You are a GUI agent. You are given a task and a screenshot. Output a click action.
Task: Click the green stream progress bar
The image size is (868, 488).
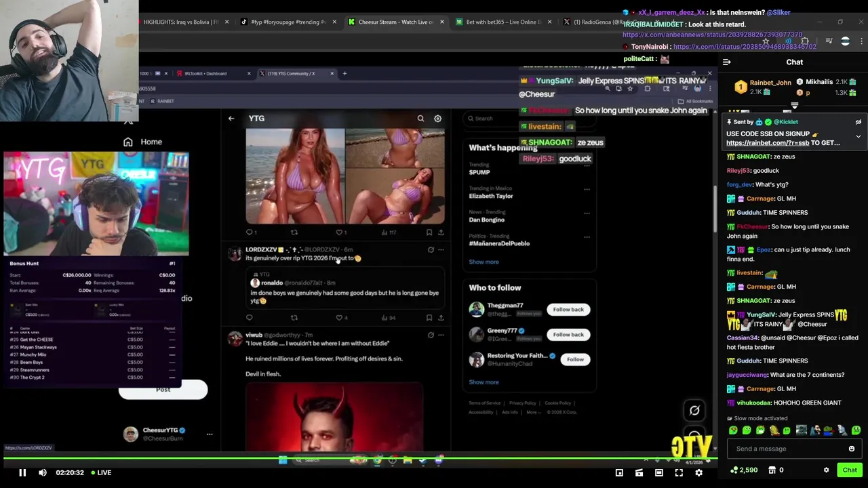[x=359, y=459]
